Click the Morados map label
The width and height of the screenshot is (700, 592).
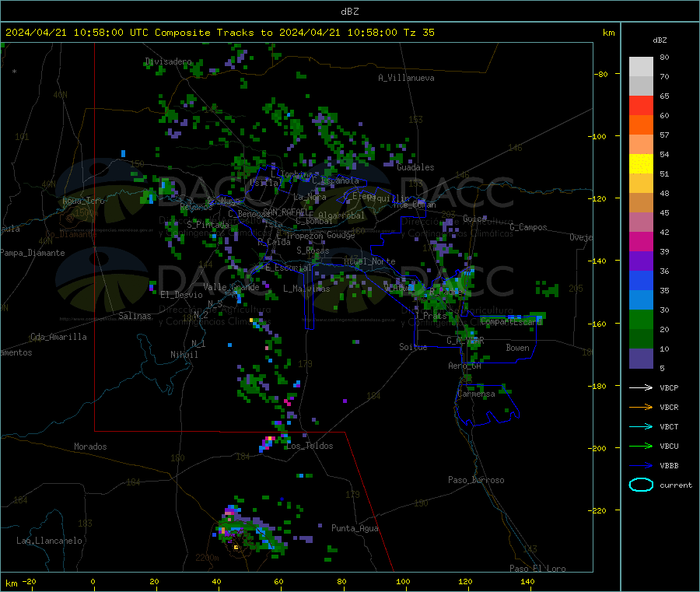click(90, 447)
